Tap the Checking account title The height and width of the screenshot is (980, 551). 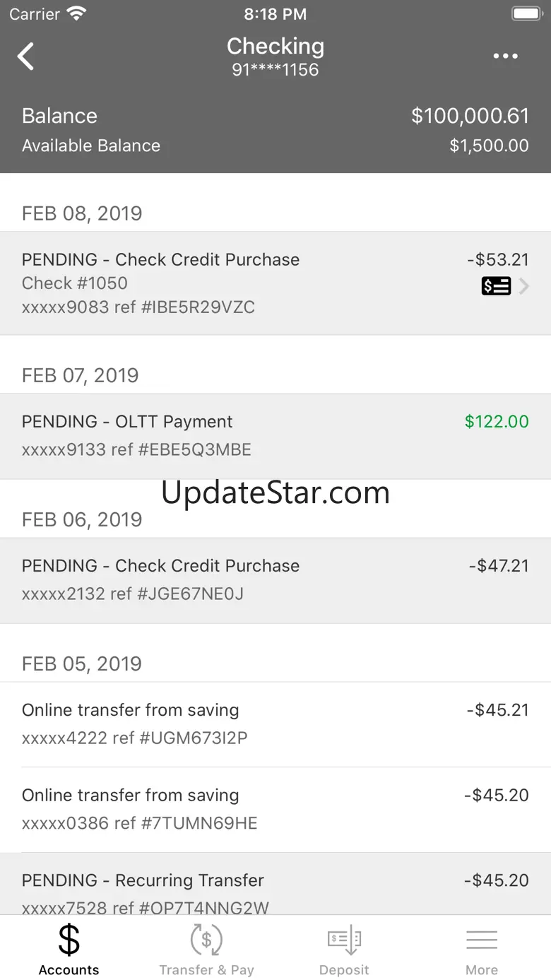[275, 47]
